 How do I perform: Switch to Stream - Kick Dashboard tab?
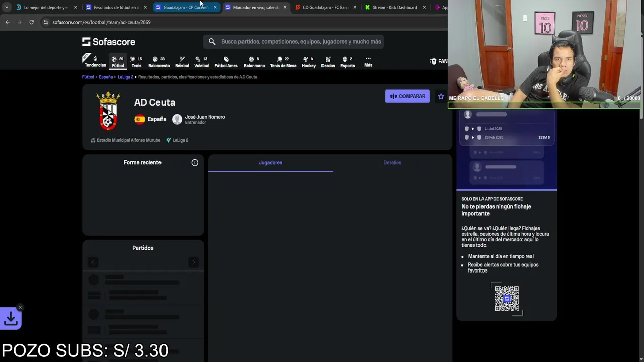pos(395,7)
